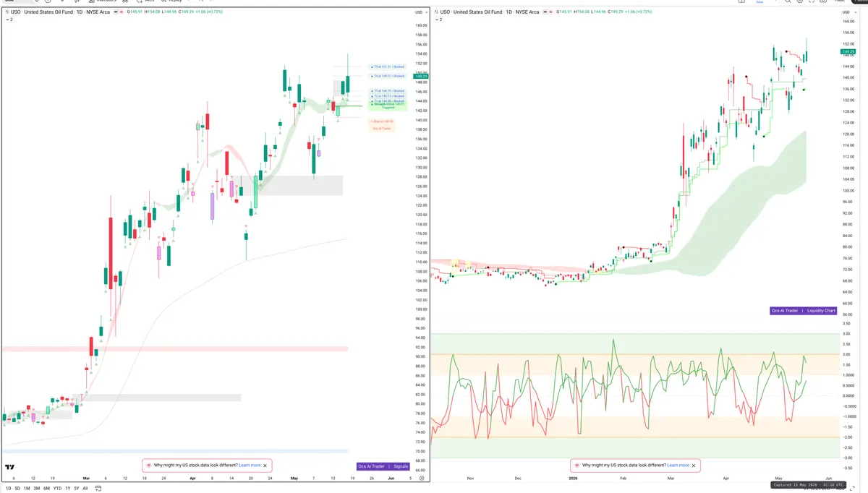Click the Strength Above Triggered label
The height and width of the screenshot is (493, 868).
[387, 106]
